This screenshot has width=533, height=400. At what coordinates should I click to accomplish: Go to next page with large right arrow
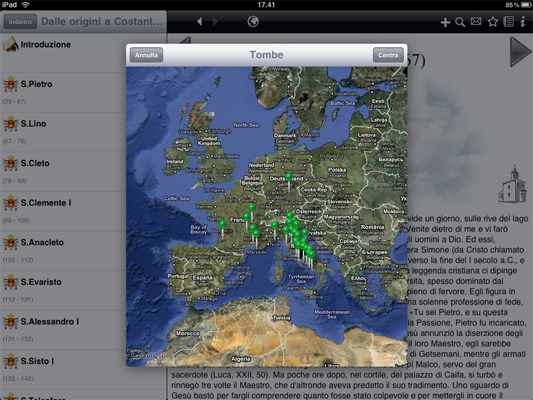coord(520,52)
